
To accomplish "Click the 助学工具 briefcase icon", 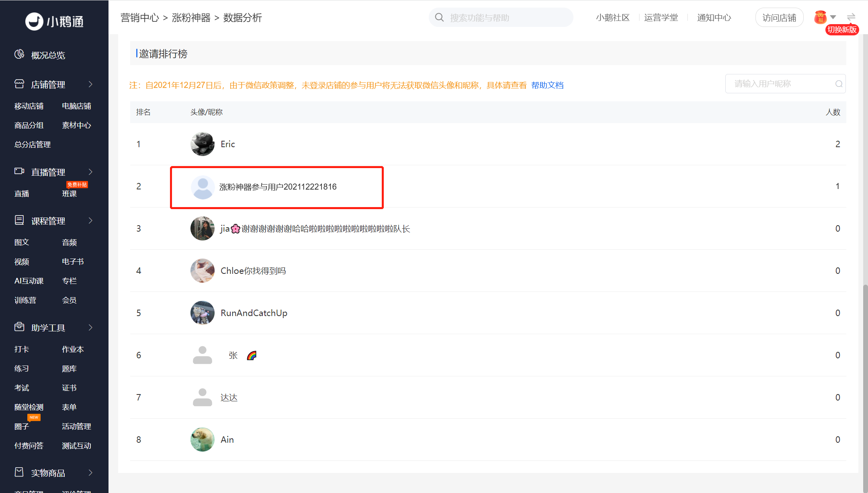I will click(x=19, y=327).
